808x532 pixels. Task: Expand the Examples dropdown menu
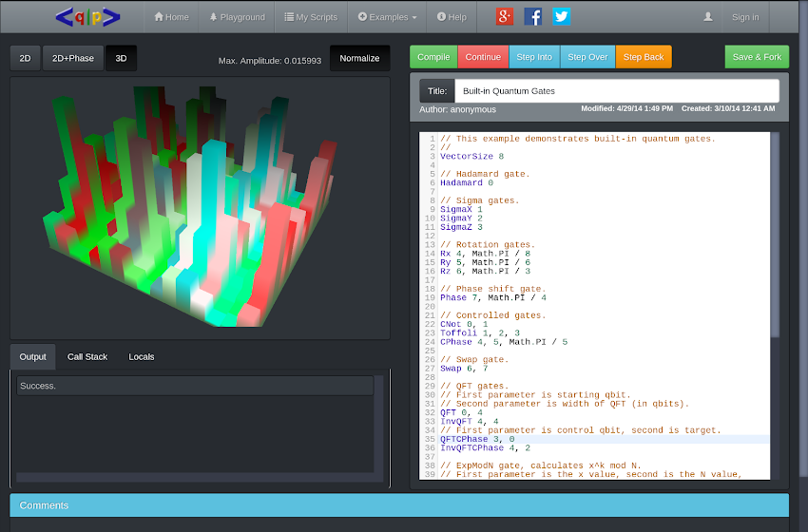pos(387,17)
